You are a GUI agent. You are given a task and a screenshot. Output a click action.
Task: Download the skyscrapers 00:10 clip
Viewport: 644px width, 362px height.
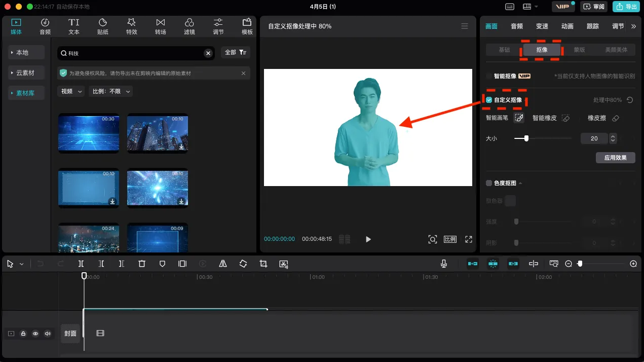[181, 147]
